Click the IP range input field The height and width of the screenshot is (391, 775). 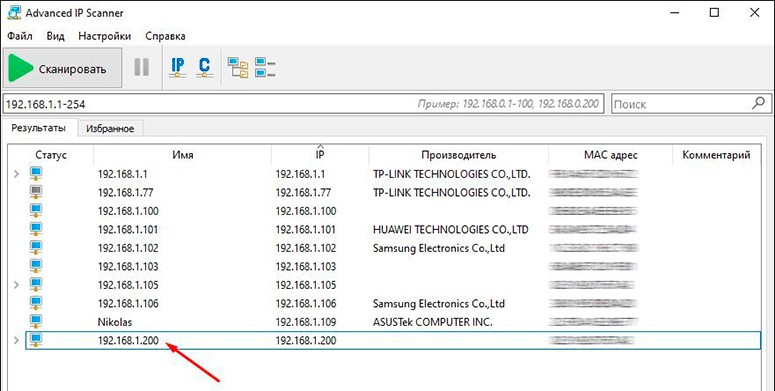click(303, 104)
